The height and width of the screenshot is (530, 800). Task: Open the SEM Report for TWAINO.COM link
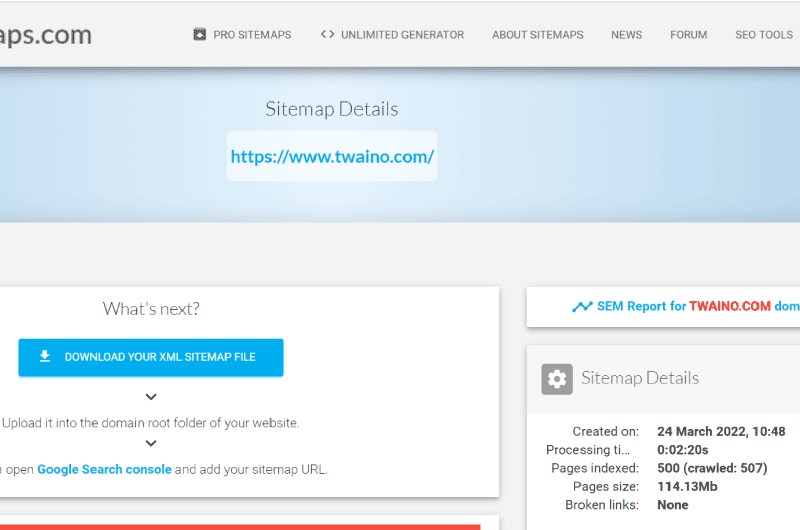tap(686, 306)
